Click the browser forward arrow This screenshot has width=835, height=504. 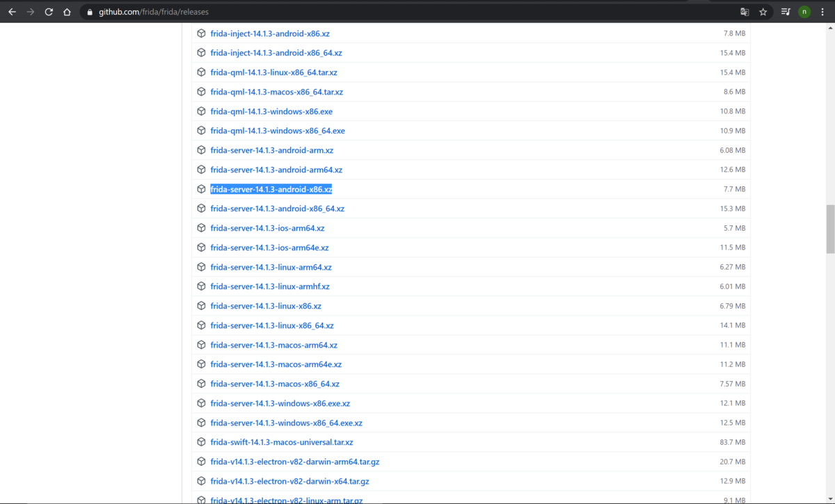30,12
